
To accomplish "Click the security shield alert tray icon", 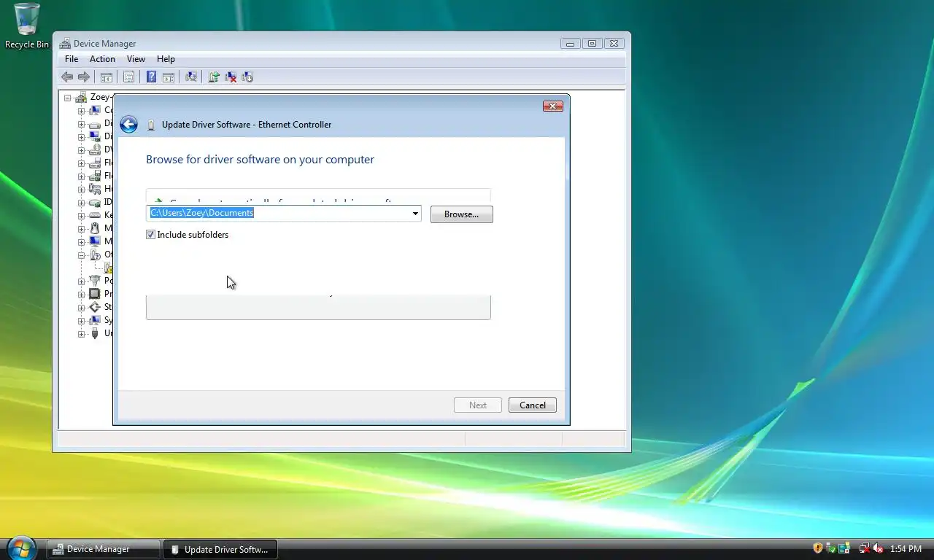I will coord(818,548).
